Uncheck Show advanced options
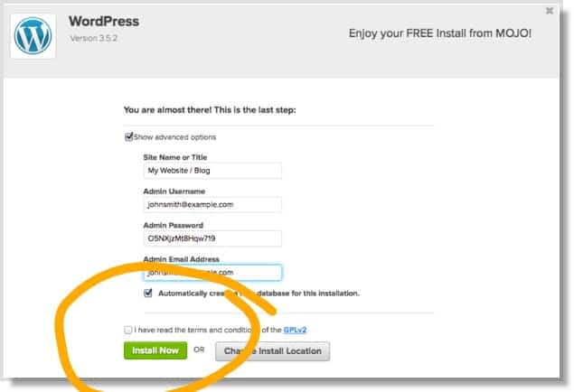The width and height of the screenshot is (574, 392). pyautogui.click(x=128, y=137)
